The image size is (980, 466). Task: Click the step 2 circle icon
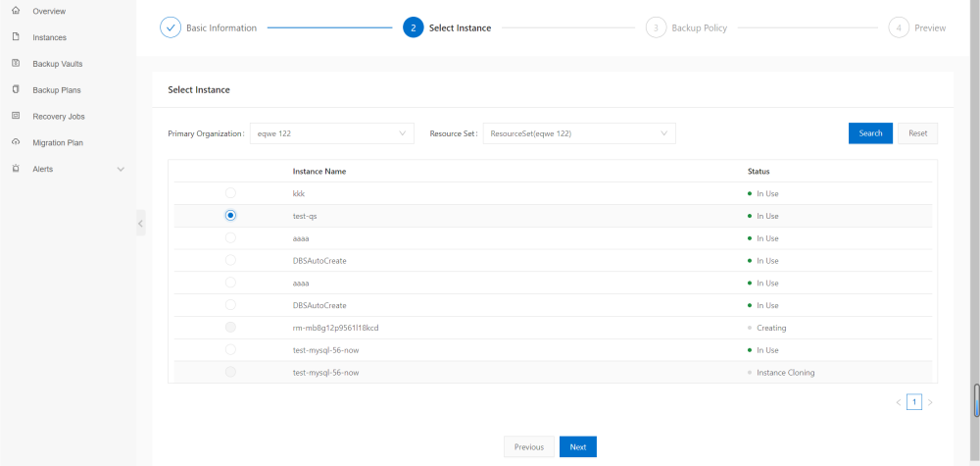pos(414,27)
